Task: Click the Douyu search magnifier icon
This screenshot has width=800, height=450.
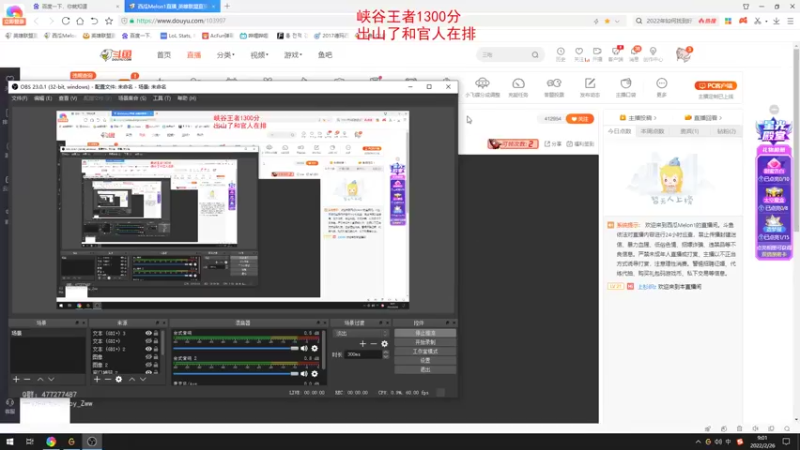Action: coord(535,55)
